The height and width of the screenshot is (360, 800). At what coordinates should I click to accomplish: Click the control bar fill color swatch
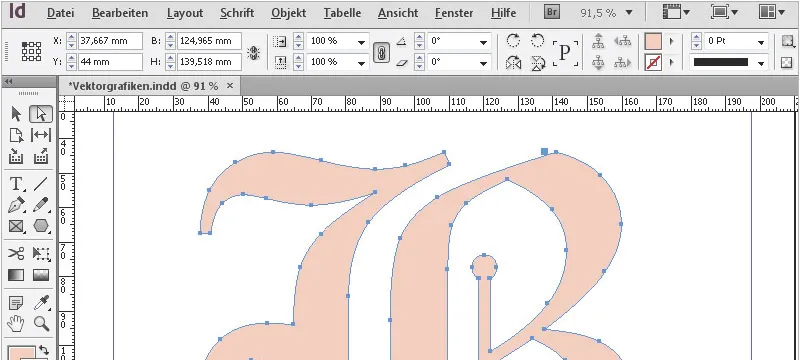[653, 41]
